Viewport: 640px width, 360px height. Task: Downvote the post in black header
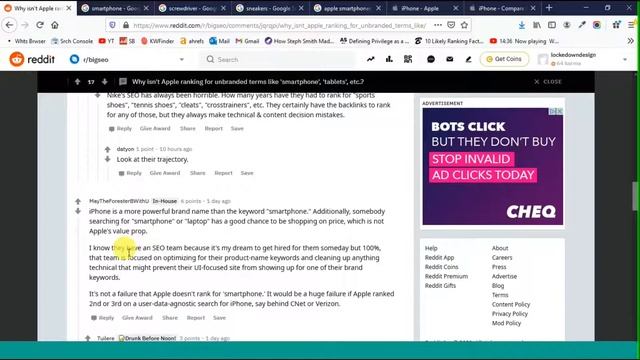(x=104, y=82)
